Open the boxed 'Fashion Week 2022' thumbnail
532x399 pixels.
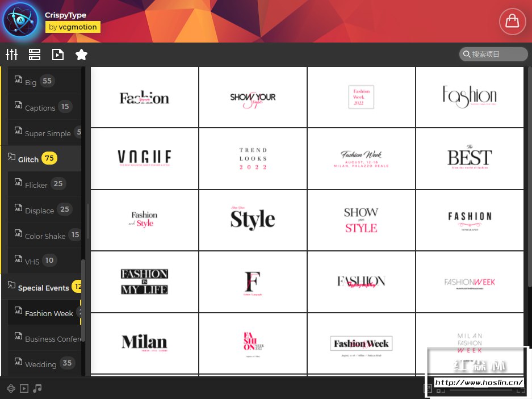[x=361, y=97]
